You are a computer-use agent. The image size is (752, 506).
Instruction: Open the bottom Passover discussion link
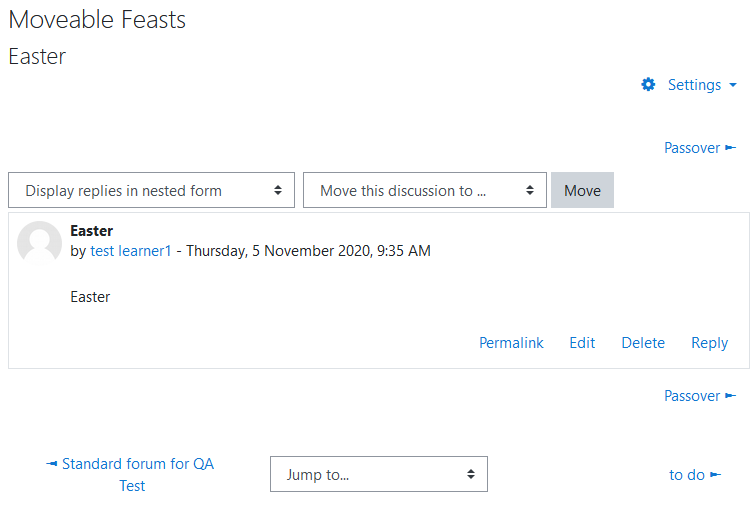(692, 396)
